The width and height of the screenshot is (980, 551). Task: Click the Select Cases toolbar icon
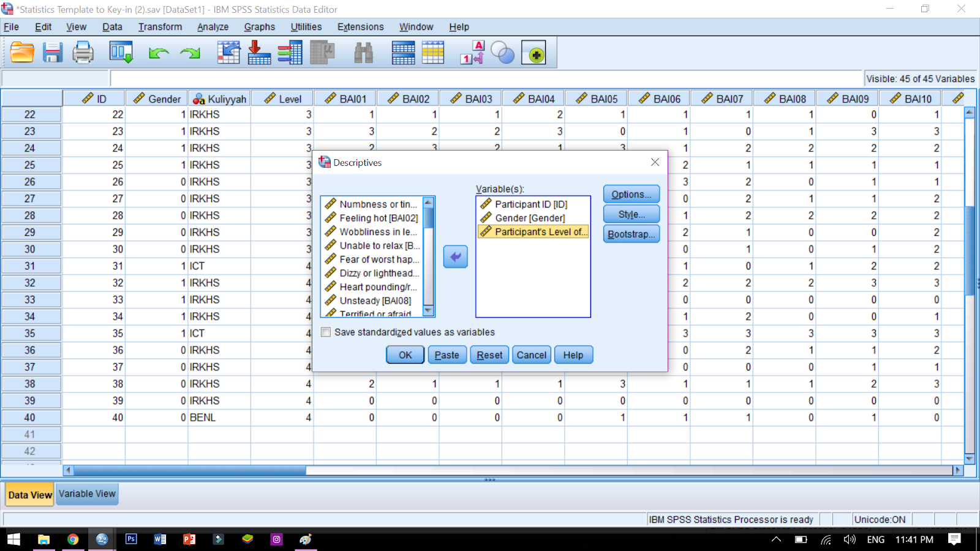point(432,53)
